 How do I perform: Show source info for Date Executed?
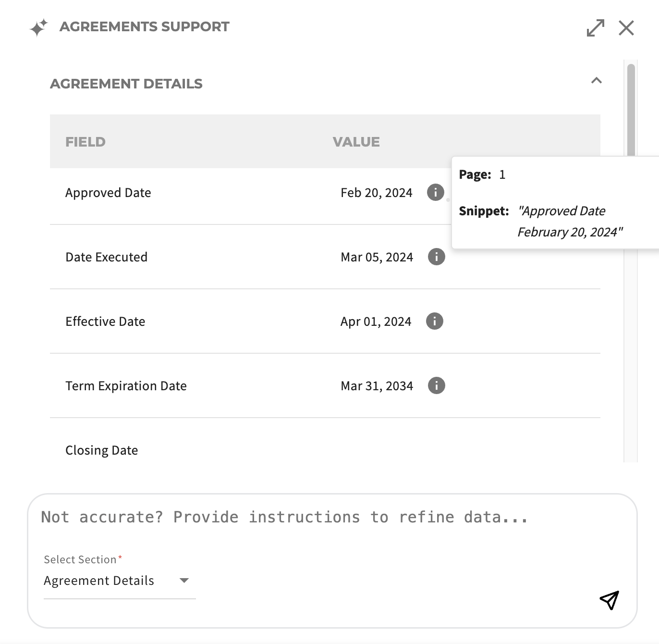[x=436, y=257]
